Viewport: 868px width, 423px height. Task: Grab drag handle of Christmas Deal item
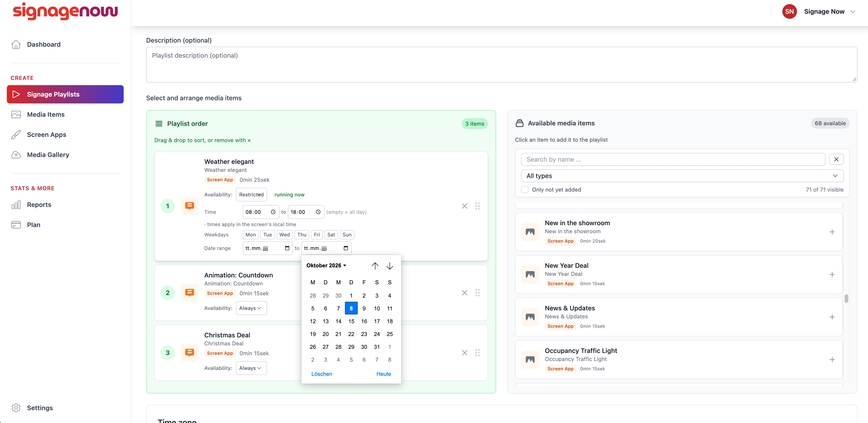click(477, 352)
